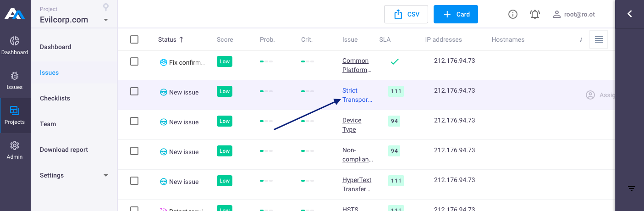Expand the Evilcorp.com project dropdown
This screenshot has height=211, width=644.
click(x=106, y=20)
